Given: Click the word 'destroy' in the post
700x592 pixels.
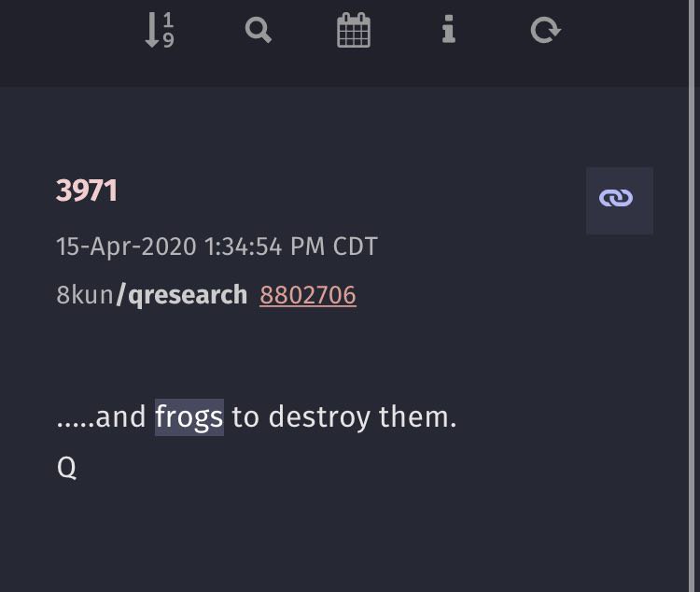Looking at the screenshot, I should click(x=319, y=416).
